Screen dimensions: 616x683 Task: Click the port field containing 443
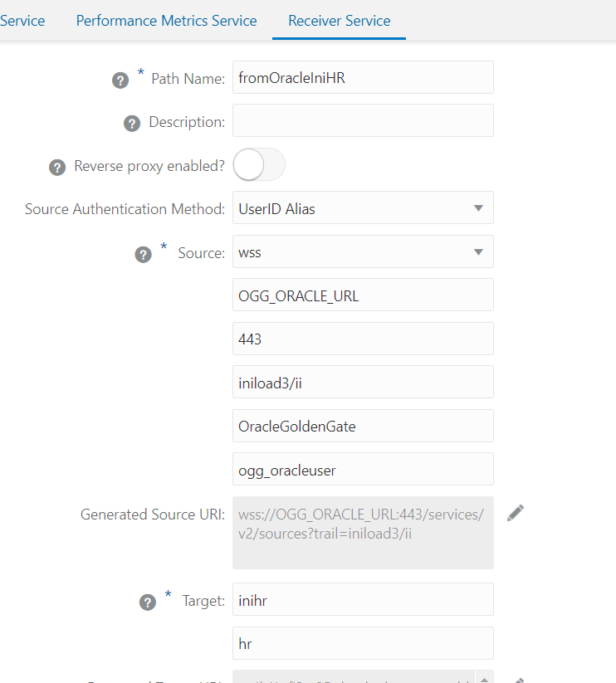pyautogui.click(x=363, y=339)
